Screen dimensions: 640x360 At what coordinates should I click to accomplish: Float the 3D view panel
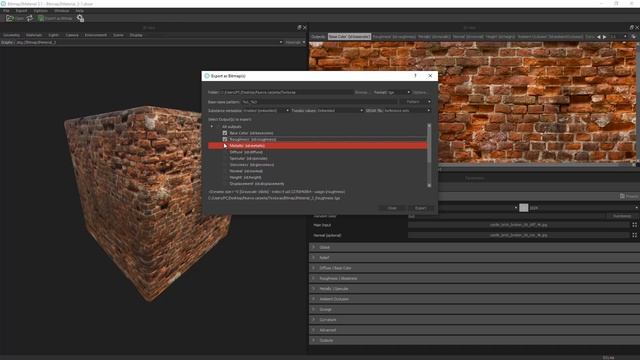tap(299, 27)
